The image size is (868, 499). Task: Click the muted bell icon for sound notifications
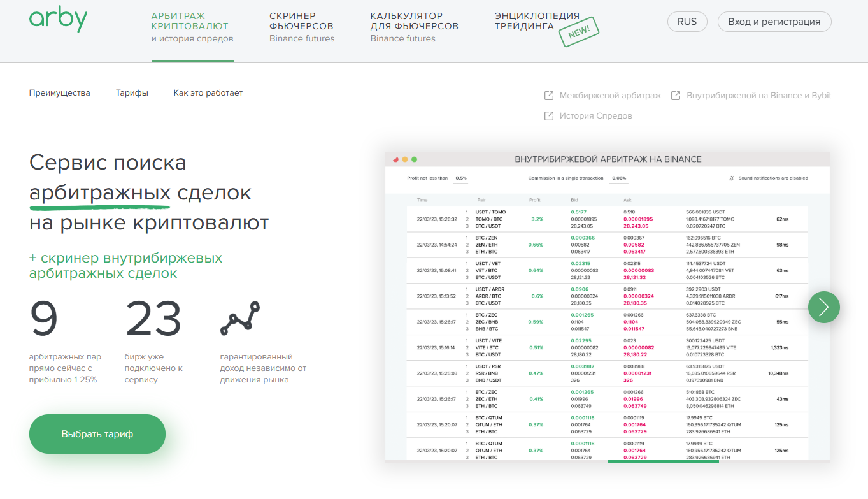point(731,178)
